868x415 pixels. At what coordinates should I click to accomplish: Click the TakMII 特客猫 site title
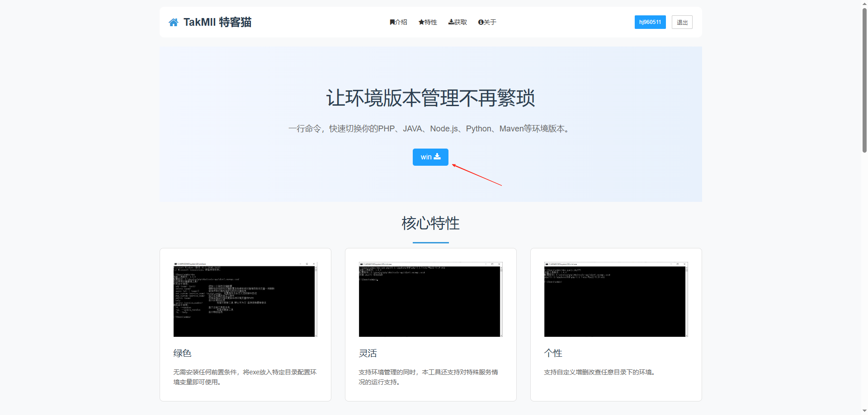[217, 22]
